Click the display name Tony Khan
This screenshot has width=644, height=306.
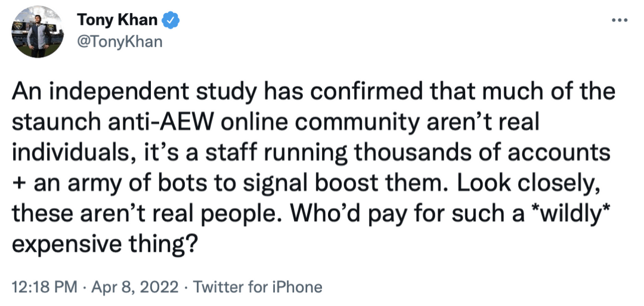click(x=117, y=20)
